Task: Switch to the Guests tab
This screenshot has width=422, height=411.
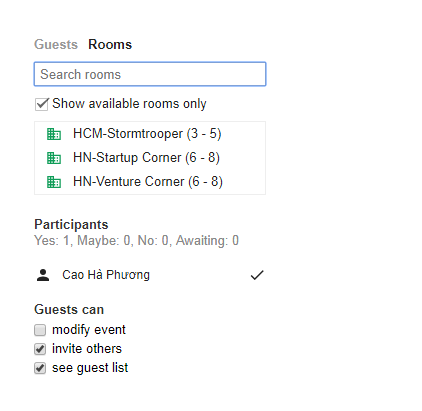Action: pyautogui.click(x=56, y=44)
